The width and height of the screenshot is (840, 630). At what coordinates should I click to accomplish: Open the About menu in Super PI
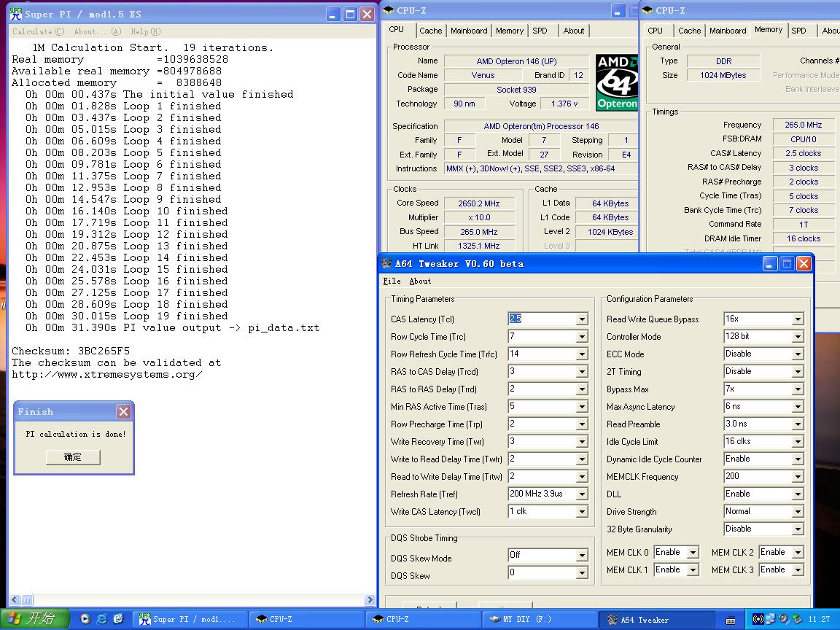pyautogui.click(x=98, y=31)
